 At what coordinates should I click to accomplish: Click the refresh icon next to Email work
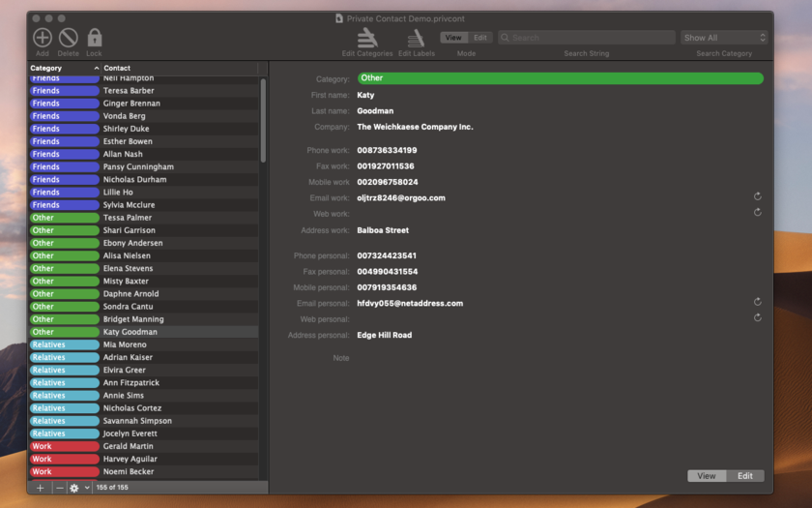[x=757, y=196]
